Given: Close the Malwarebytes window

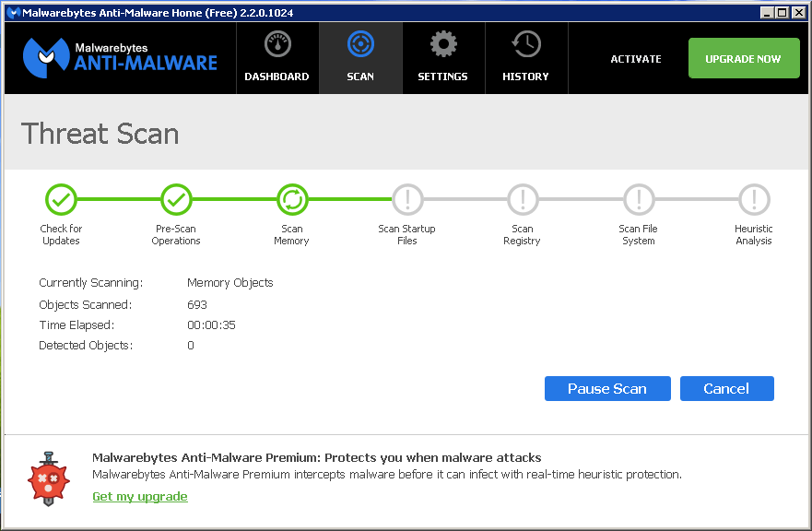Looking at the screenshot, I should tap(798, 12).
